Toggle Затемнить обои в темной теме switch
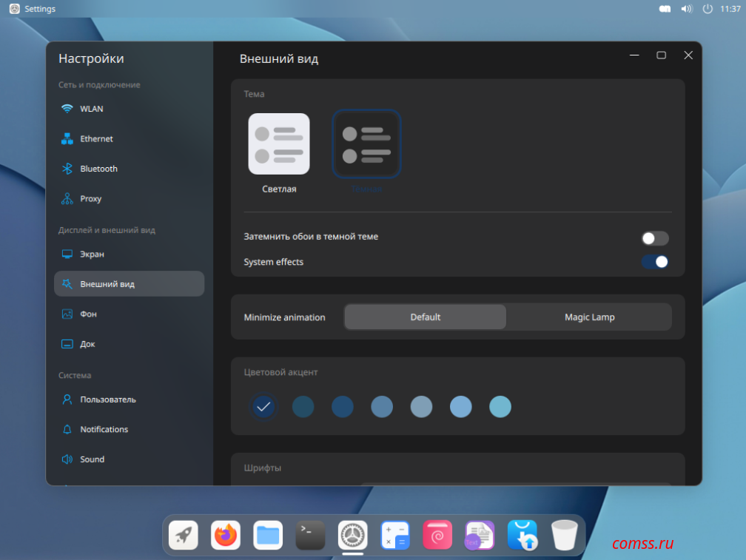The image size is (746, 560). tap(655, 238)
